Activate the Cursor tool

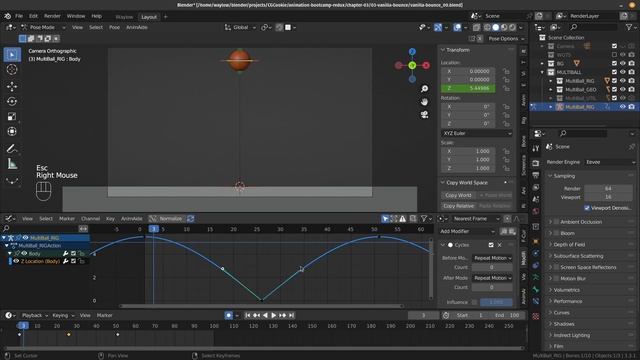click(12, 70)
